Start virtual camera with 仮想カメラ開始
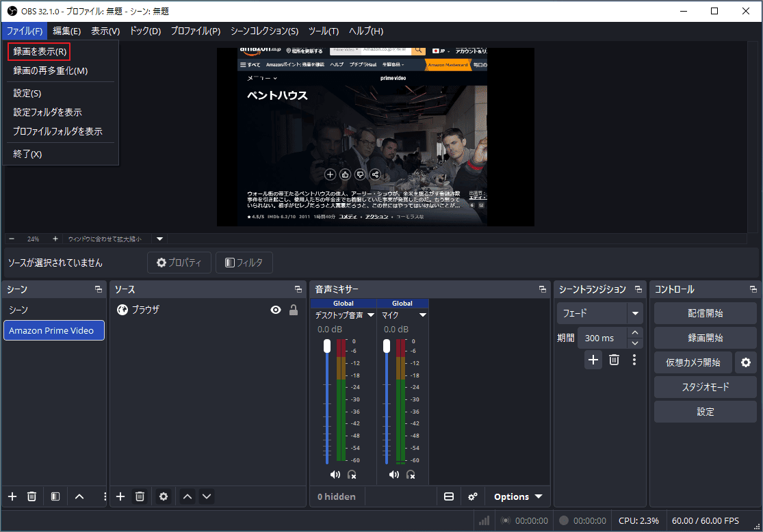This screenshot has height=532, width=763. (x=693, y=362)
